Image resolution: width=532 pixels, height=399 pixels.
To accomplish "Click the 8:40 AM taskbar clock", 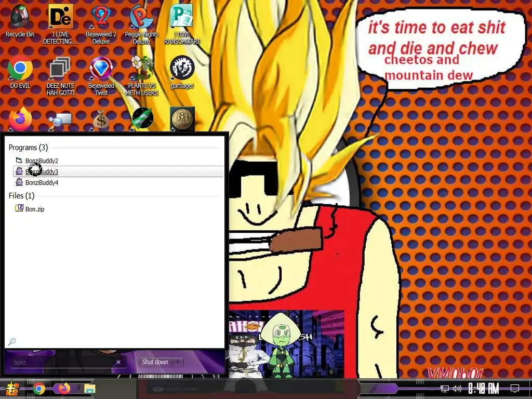I will pyautogui.click(x=483, y=389).
